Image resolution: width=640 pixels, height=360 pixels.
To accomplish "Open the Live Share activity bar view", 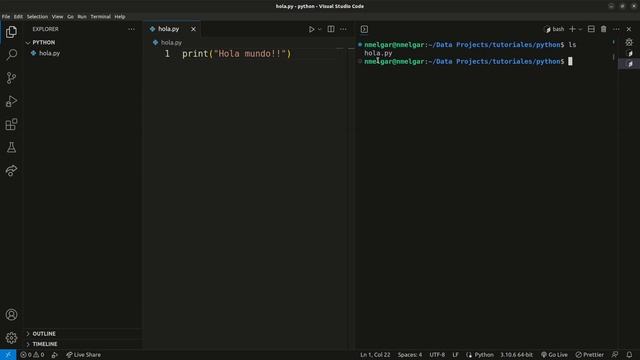I will (11, 171).
